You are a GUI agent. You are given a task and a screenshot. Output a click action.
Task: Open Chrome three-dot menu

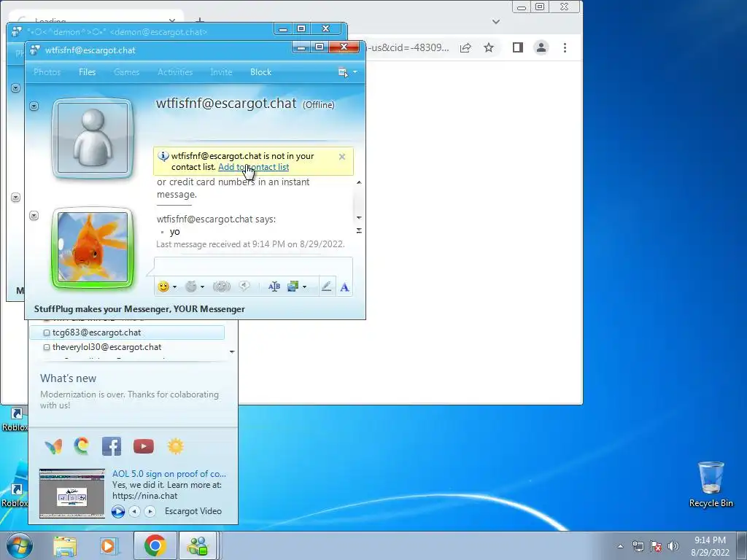pyautogui.click(x=565, y=47)
